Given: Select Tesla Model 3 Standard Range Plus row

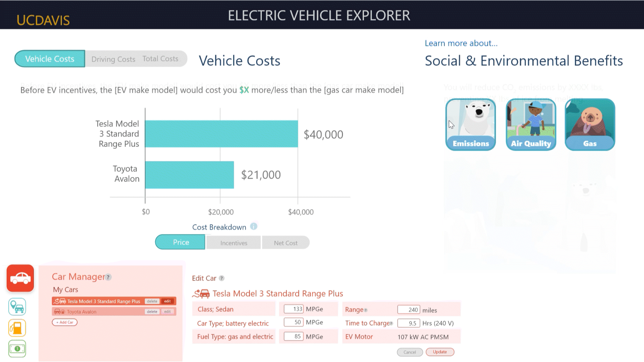Looking at the screenshot, I should click(114, 301).
